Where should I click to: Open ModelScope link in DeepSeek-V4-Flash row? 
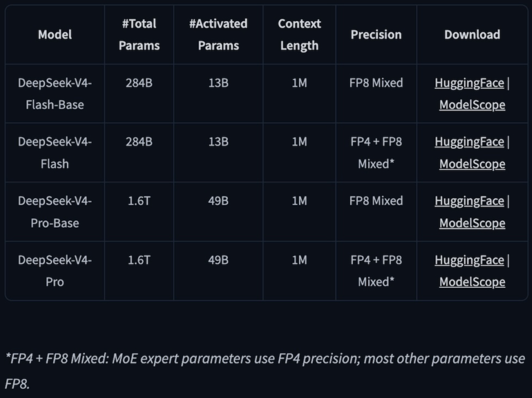[472, 164]
